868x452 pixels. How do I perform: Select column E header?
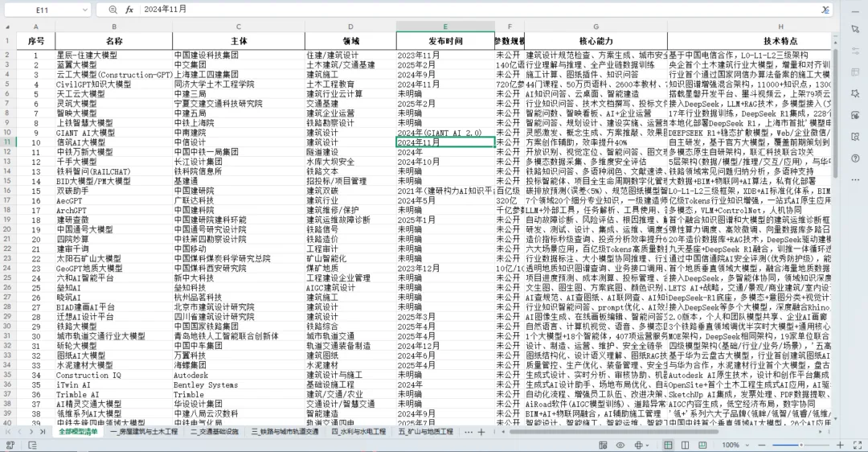point(445,27)
